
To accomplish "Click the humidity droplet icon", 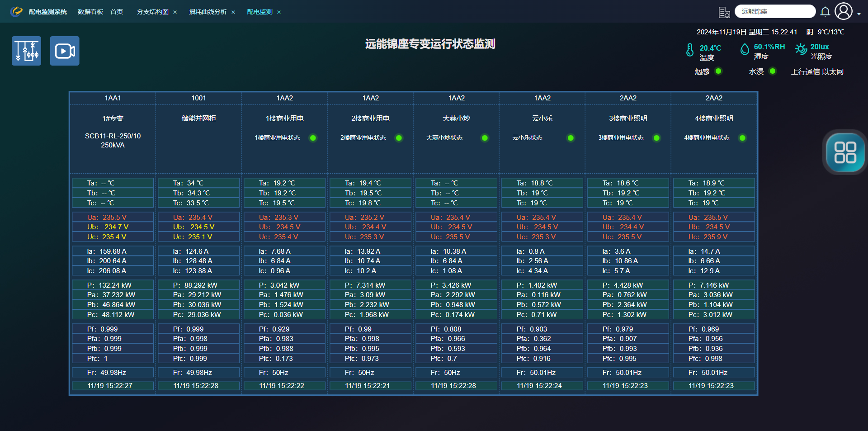I will 745,49.
